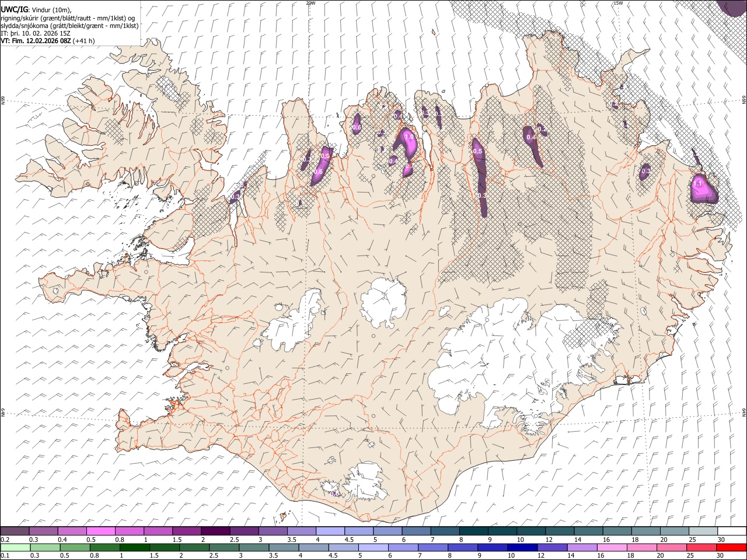Pick the dark green 1 swatch on lower scale

click(x=135, y=547)
